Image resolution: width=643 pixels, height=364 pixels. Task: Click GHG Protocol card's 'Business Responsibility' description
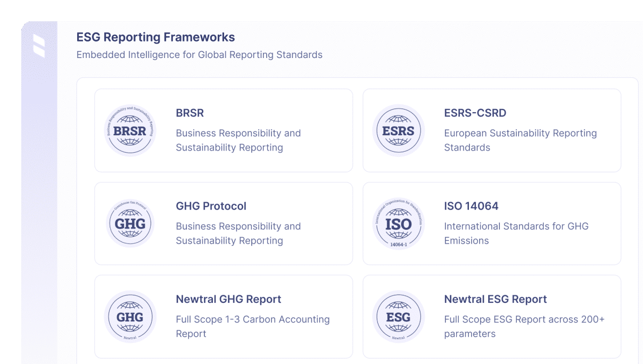[x=238, y=234]
